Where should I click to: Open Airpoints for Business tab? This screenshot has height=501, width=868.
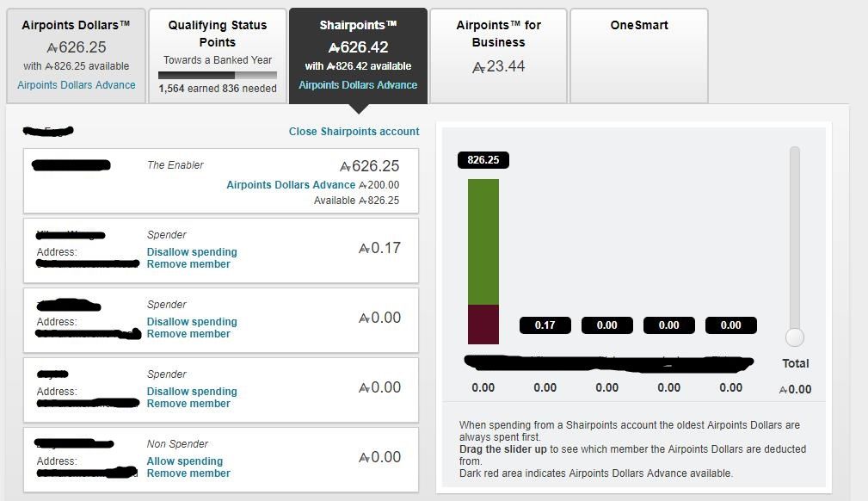pos(498,55)
